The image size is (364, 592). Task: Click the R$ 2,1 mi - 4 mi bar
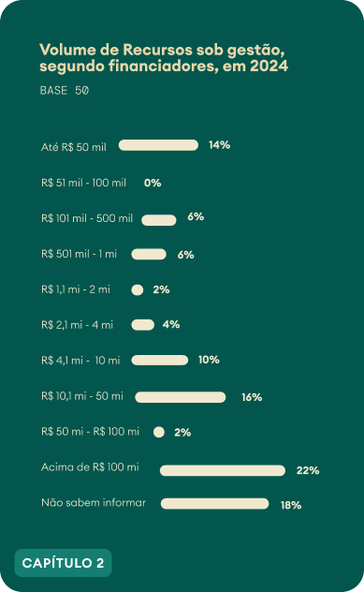coord(143,325)
